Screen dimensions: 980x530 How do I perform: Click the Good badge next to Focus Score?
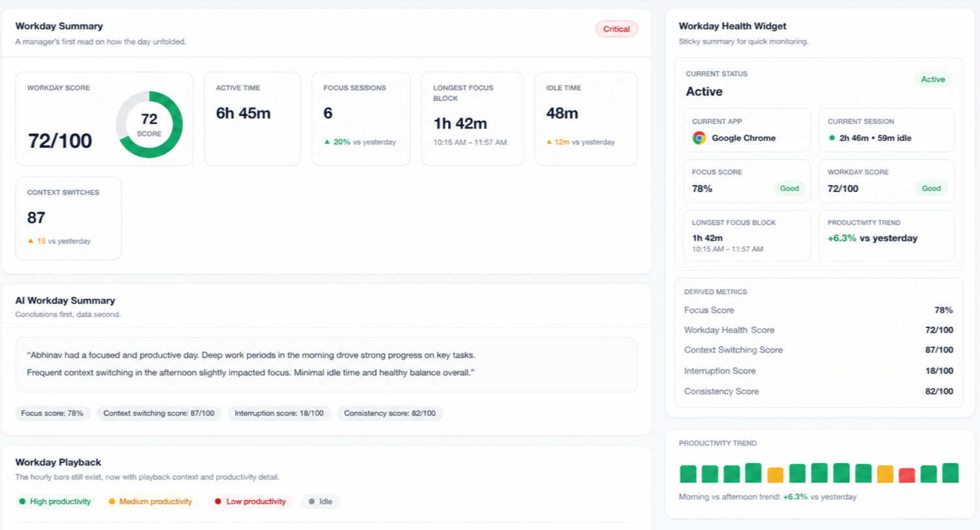789,189
